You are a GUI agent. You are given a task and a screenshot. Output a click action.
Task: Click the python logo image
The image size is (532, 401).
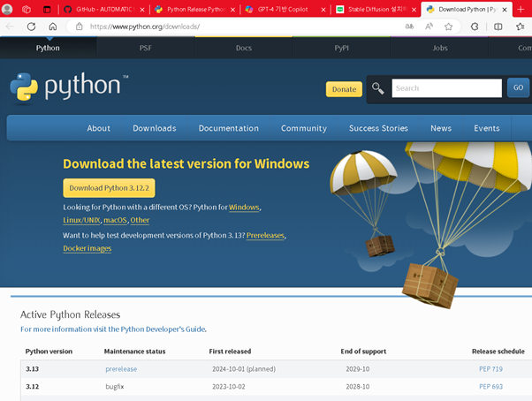(x=69, y=87)
